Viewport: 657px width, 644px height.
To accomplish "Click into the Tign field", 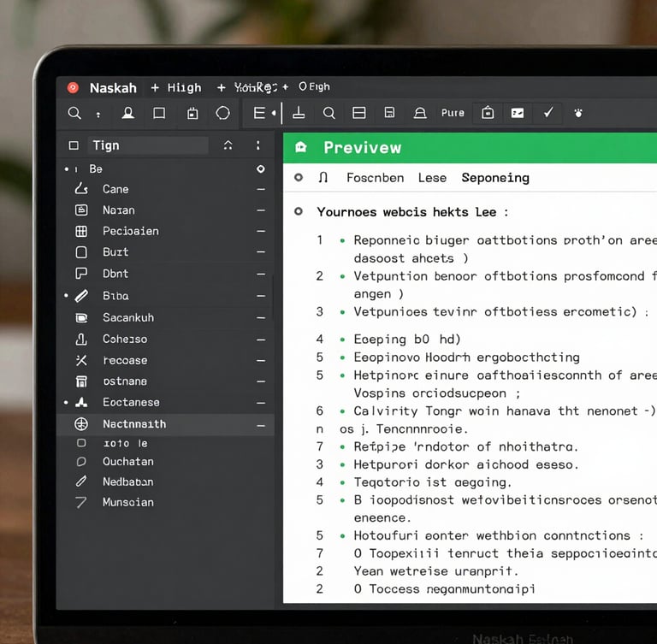I will (x=149, y=145).
